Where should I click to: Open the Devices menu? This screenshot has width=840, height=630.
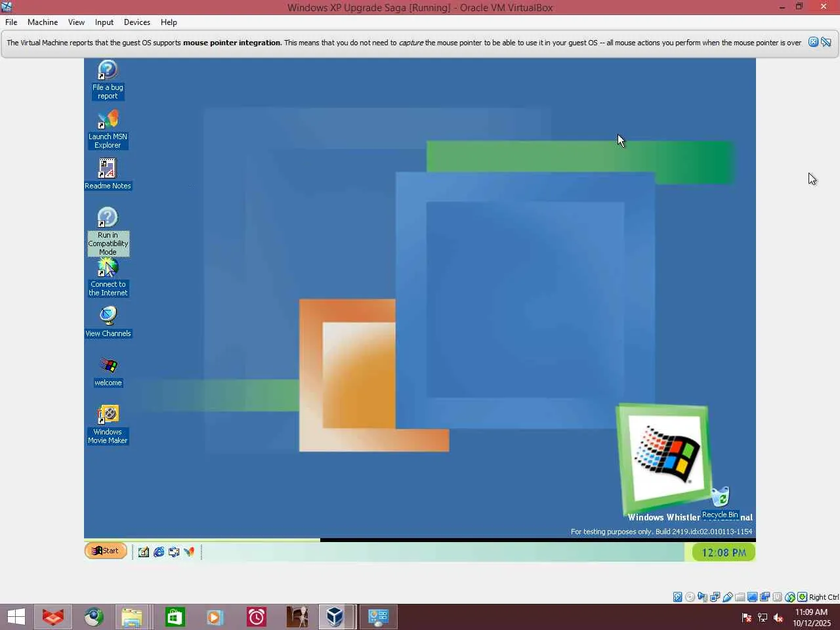click(136, 22)
